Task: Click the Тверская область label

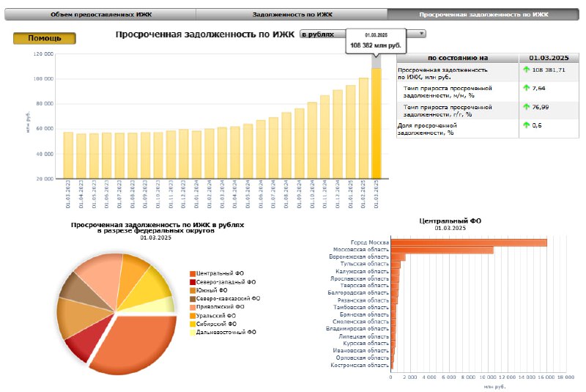Action: click(364, 286)
